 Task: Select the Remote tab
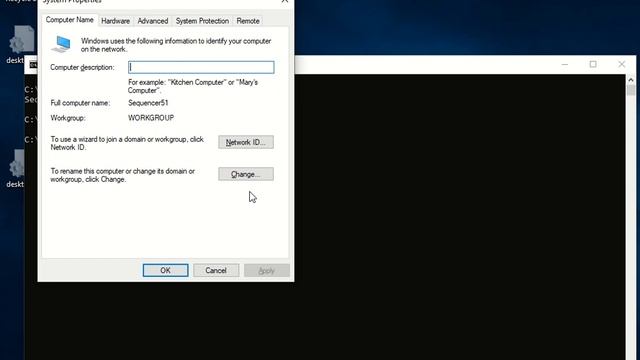pyautogui.click(x=248, y=21)
